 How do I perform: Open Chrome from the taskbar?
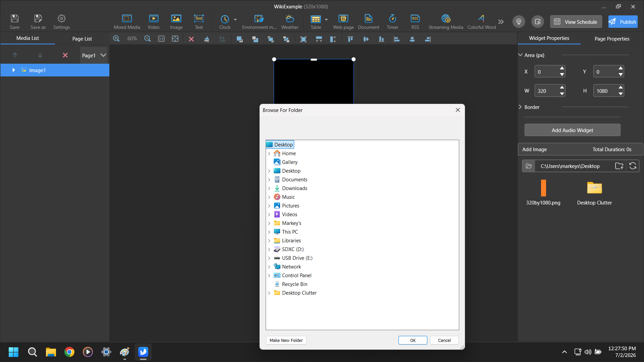click(69, 352)
